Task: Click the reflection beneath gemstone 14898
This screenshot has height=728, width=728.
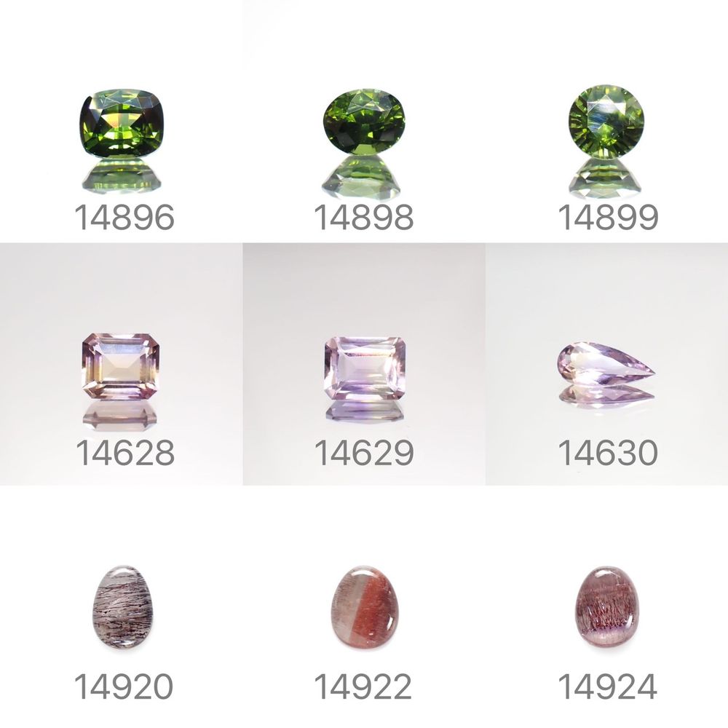Action: (x=361, y=178)
